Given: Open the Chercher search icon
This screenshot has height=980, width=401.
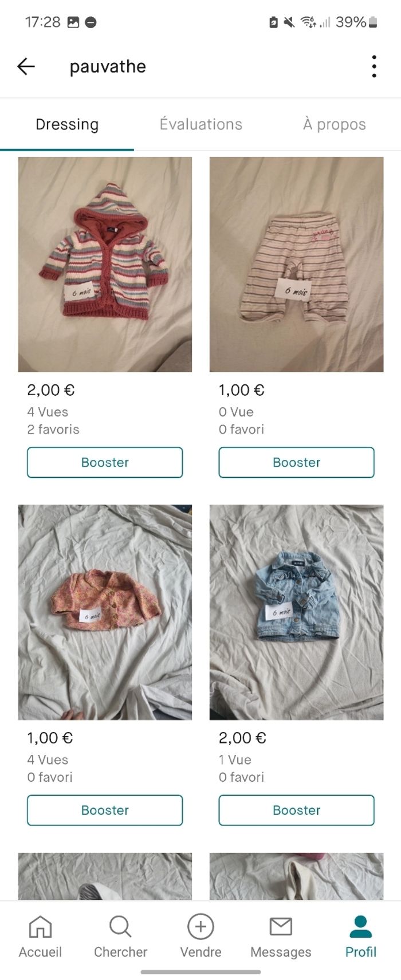Looking at the screenshot, I should [x=120, y=926].
